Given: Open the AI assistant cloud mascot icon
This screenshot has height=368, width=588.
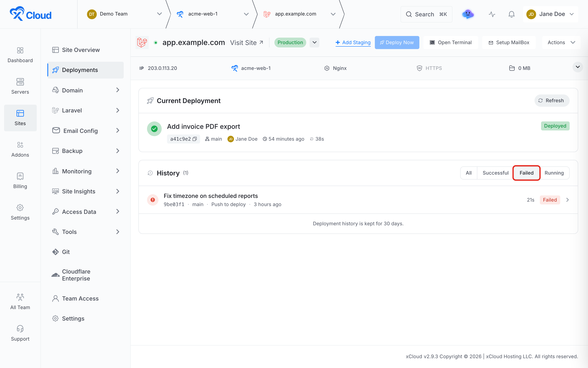Looking at the screenshot, I should pos(468,14).
